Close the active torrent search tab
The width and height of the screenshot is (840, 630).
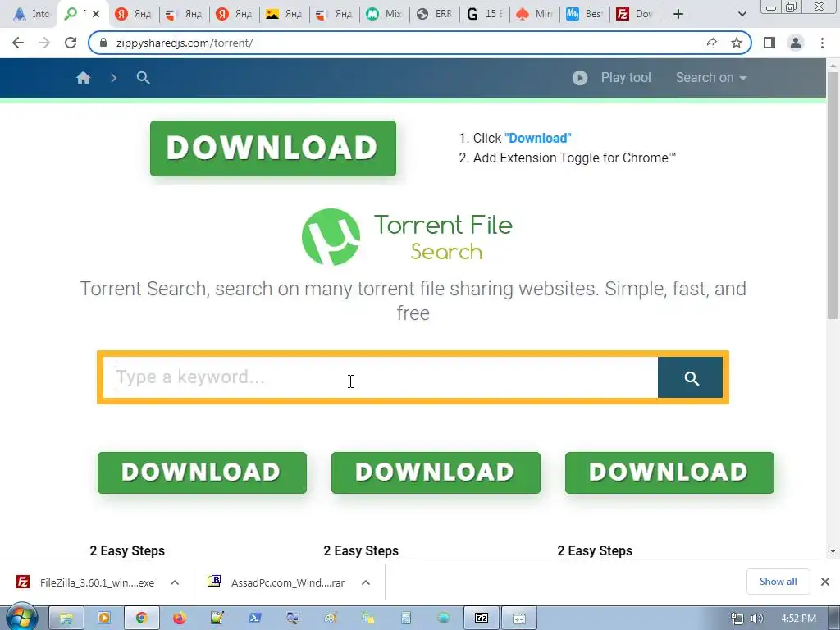point(96,14)
